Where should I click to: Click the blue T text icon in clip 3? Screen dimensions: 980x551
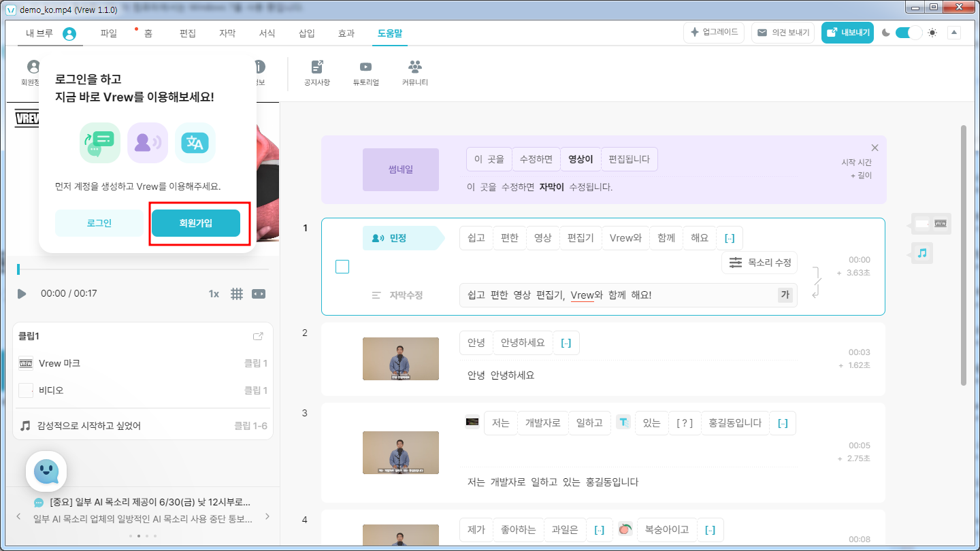[x=623, y=422]
